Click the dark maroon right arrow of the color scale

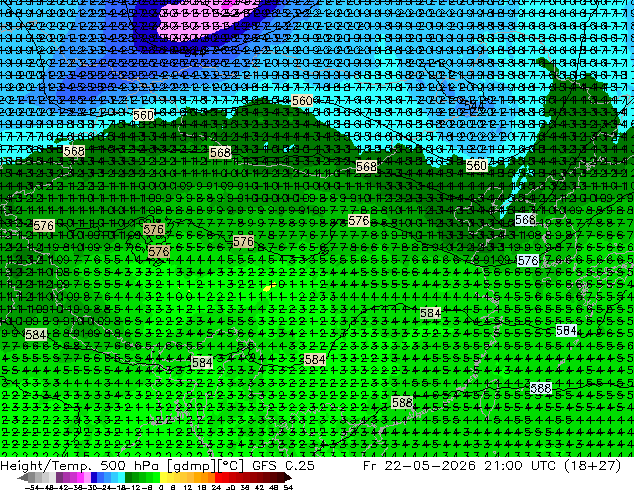pos(288,477)
